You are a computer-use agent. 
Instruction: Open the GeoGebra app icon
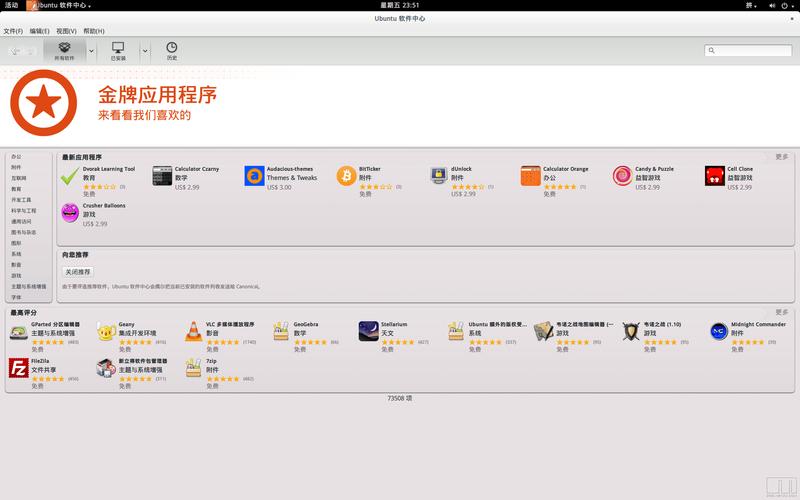(281, 331)
